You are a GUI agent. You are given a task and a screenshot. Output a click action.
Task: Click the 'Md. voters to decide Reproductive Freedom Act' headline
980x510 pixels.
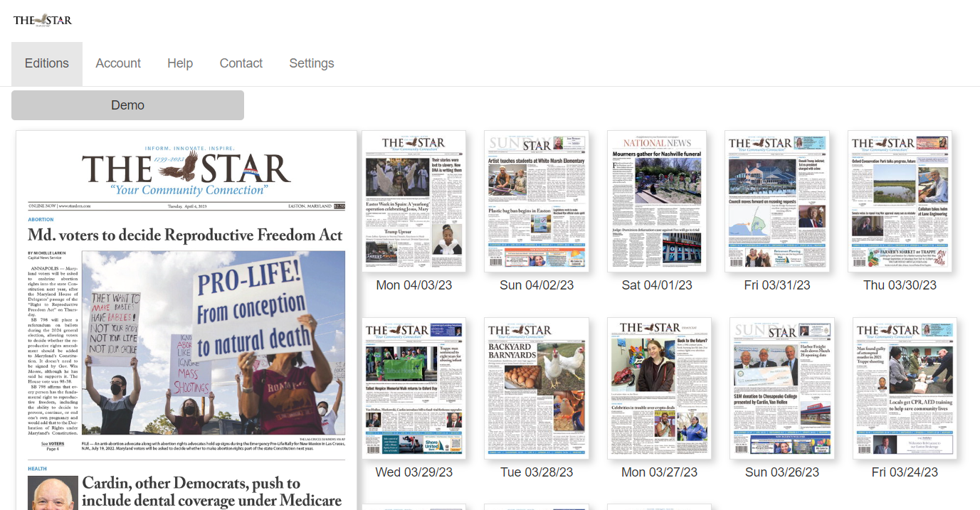185,235
